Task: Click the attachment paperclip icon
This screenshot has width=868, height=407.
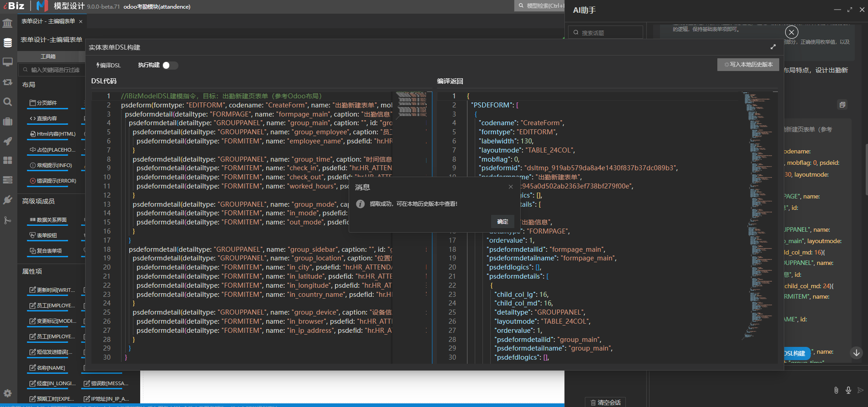Action: click(x=836, y=390)
